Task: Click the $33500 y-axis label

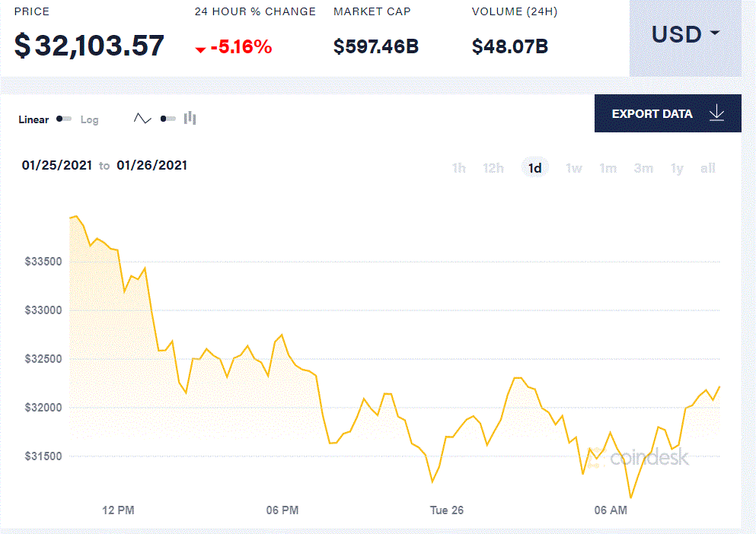Action: click(43, 262)
